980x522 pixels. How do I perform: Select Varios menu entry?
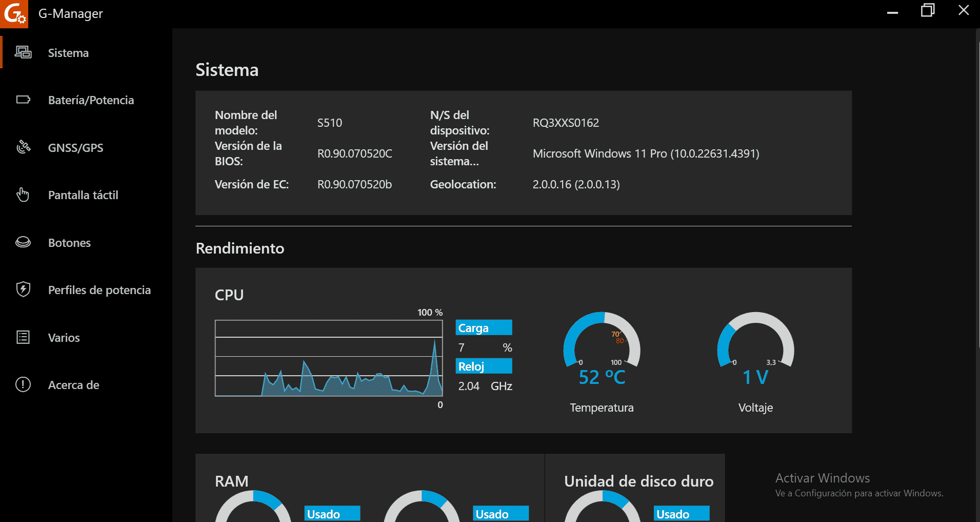pos(86,338)
